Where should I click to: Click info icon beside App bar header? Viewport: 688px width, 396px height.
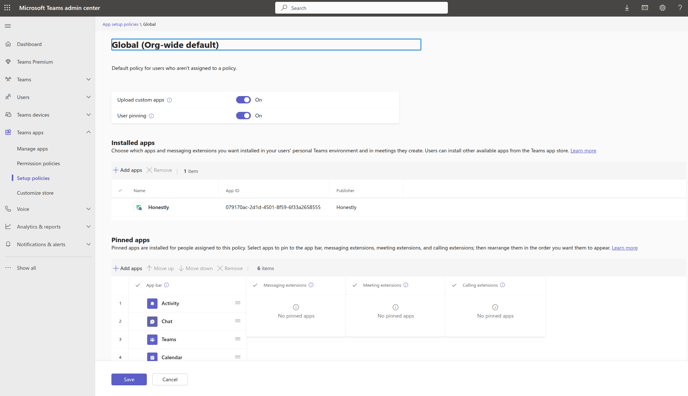pos(166,285)
